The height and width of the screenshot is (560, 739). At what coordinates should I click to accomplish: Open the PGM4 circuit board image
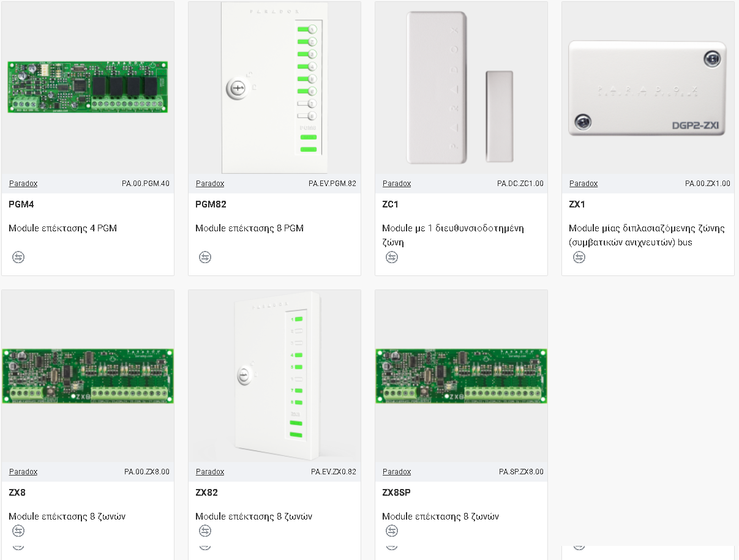[x=88, y=87]
